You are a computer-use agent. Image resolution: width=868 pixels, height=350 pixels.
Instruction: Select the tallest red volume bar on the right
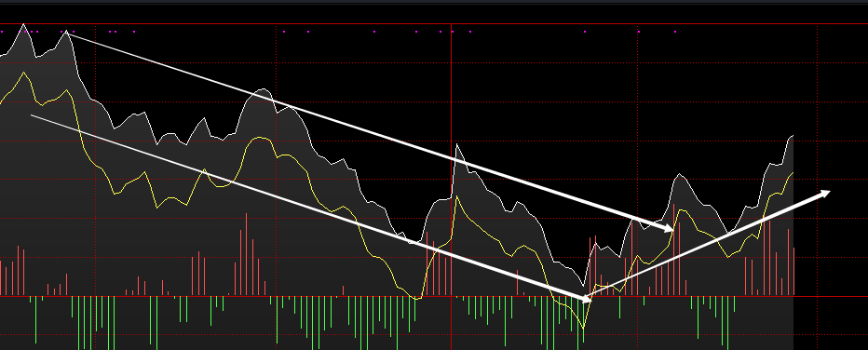673,249
